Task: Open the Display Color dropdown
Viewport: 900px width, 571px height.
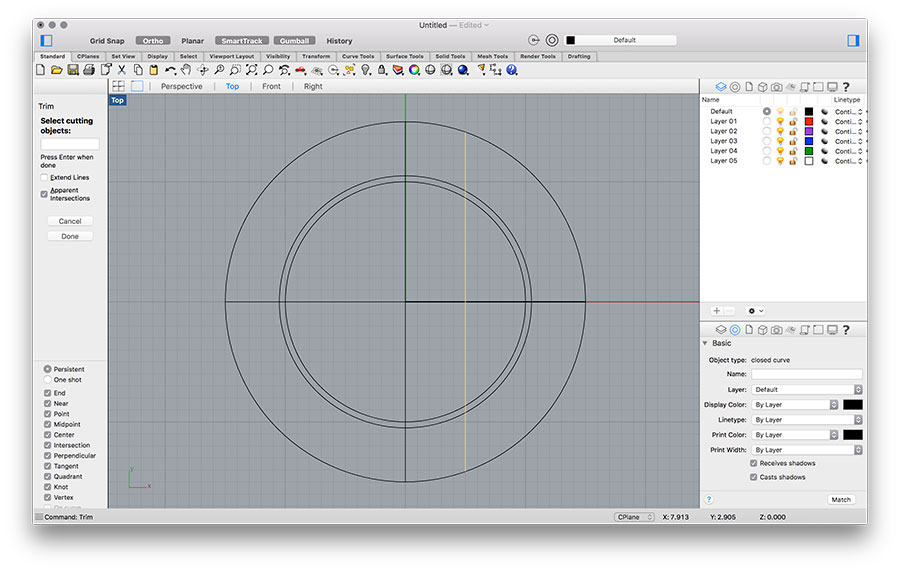Action: (795, 405)
